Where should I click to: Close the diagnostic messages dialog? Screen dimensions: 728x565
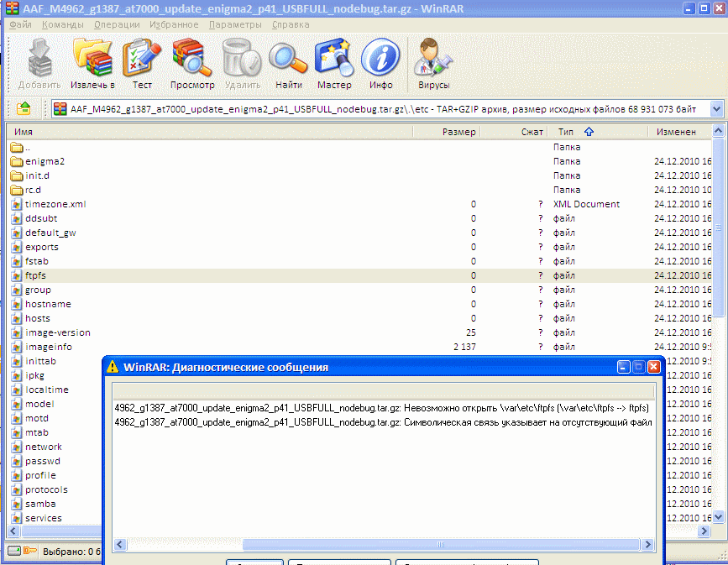click(654, 367)
